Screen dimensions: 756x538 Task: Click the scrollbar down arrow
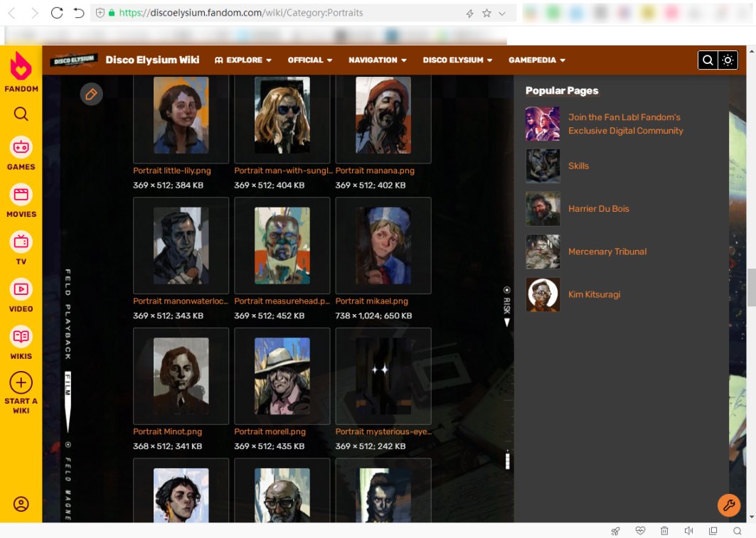752,517
